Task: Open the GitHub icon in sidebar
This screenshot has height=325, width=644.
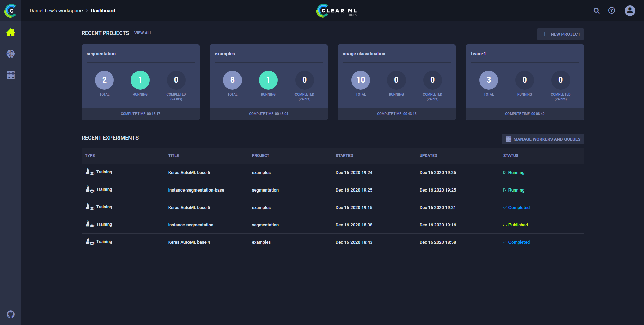Action: (x=11, y=314)
